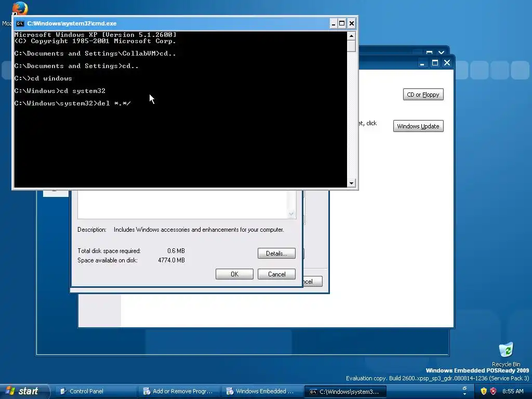
Task: Select the cmd C:\Windows\system3... taskbar item
Action: click(345, 392)
